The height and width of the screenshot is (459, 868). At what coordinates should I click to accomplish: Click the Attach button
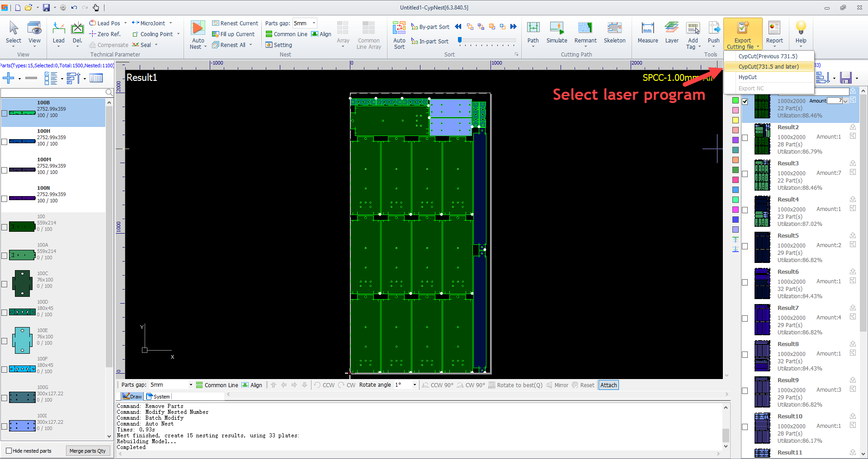pos(608,385)
